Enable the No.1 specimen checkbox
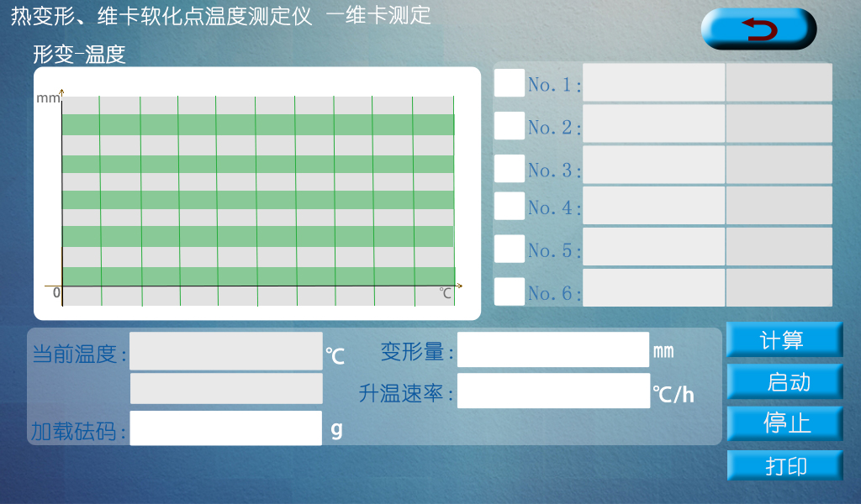Screen dimensions: 861x504 pos(510,83)
